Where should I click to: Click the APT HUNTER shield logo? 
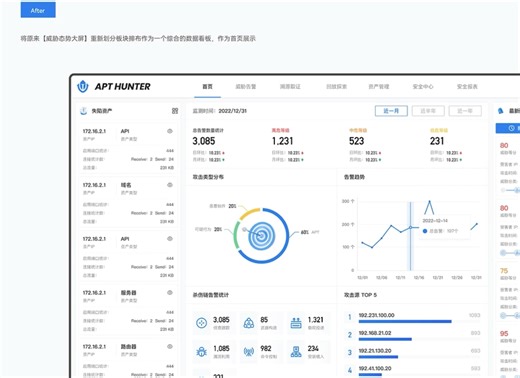pyautogui.click(x=83, y=87)
